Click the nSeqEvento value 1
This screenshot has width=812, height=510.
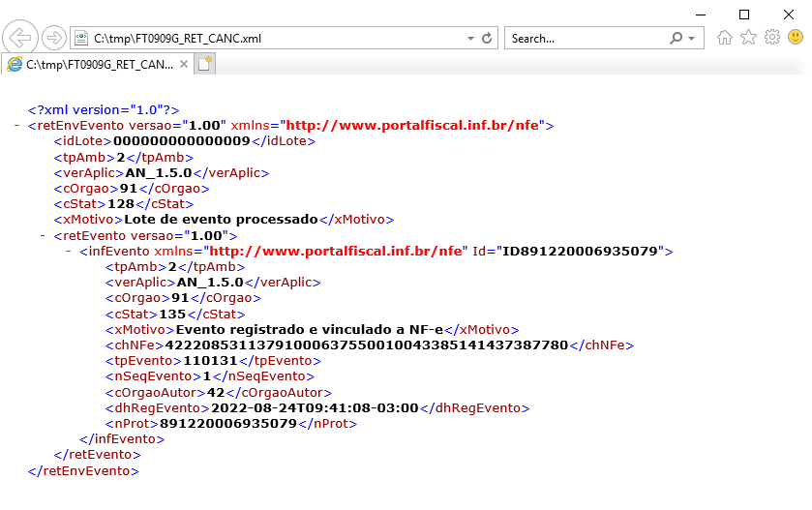[x=207, y=376]
